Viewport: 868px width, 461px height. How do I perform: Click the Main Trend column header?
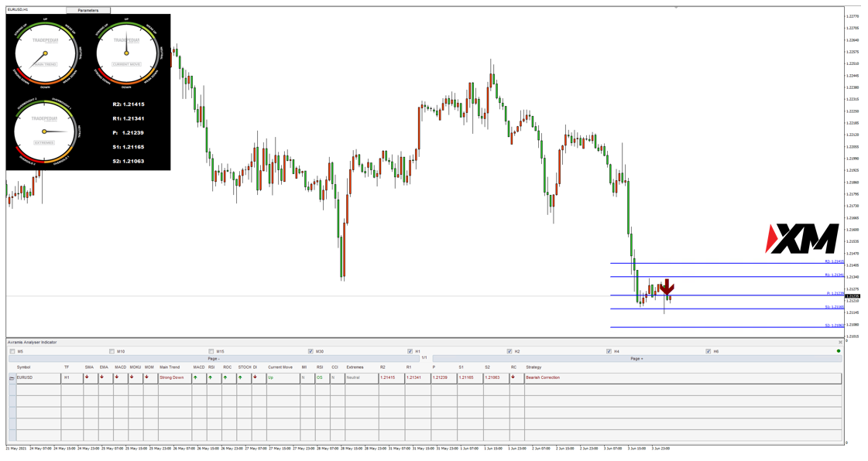pyautogui.click(x=170, y=367)
